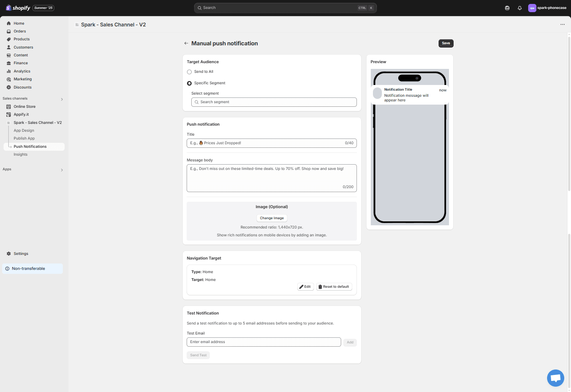Expand the Apps section chevron
The width and height of the screenshot is (571, 392).
(62, 170)
